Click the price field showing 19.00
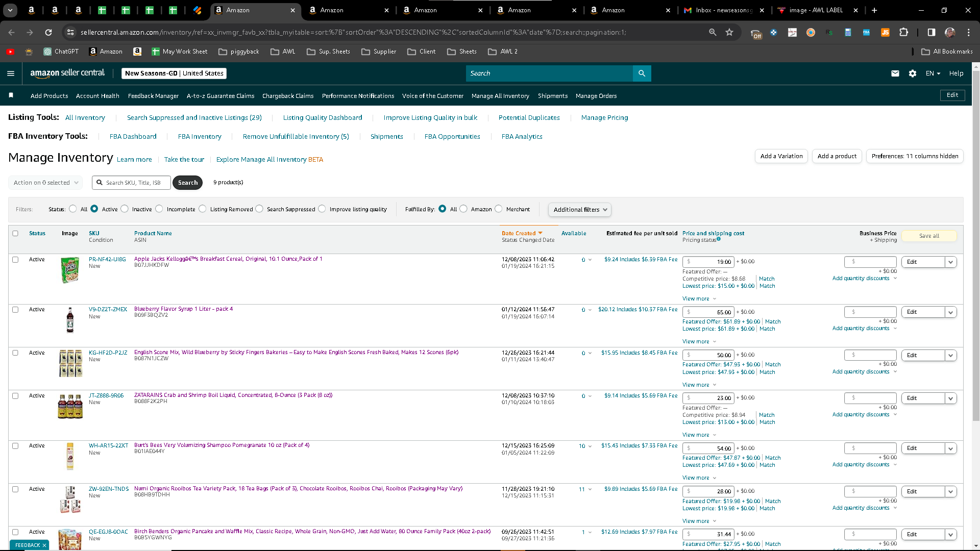The height and width of the screenshot is (551, 980). 708,262
